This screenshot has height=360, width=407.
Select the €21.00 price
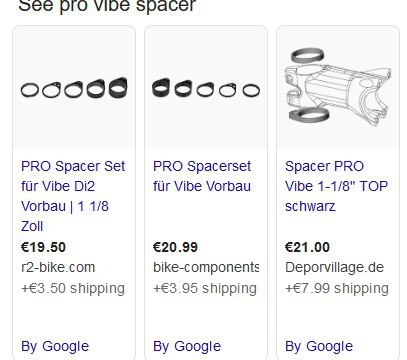click(x=307, y=247)
